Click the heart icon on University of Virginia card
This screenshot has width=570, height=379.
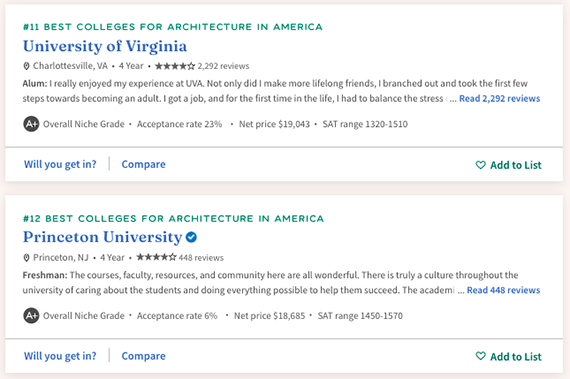480,165
